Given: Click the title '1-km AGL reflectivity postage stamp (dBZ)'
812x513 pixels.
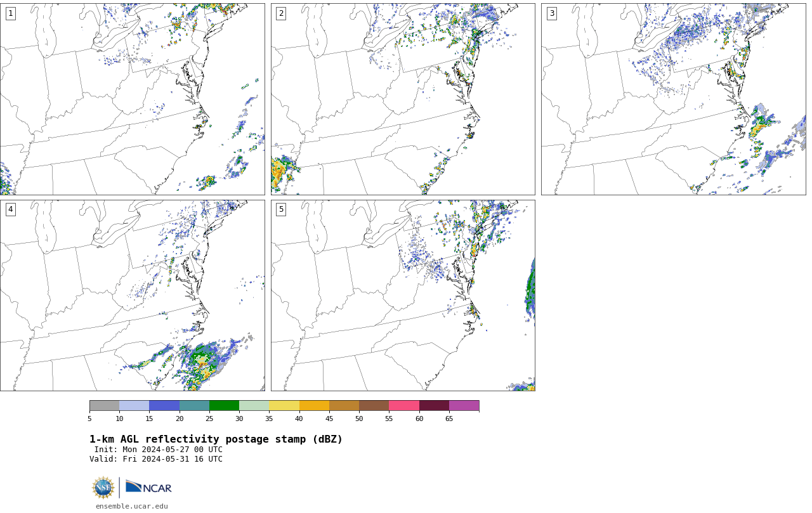Looking at the screenshot, I should pos(216,439).
